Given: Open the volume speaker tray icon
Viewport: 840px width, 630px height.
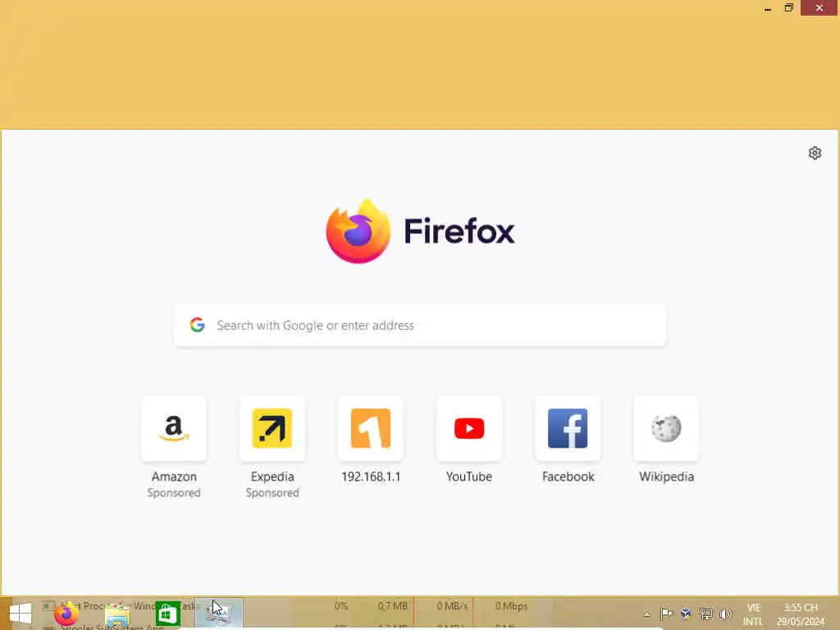Looking at the screenshot, I should [x=725, y=614].
